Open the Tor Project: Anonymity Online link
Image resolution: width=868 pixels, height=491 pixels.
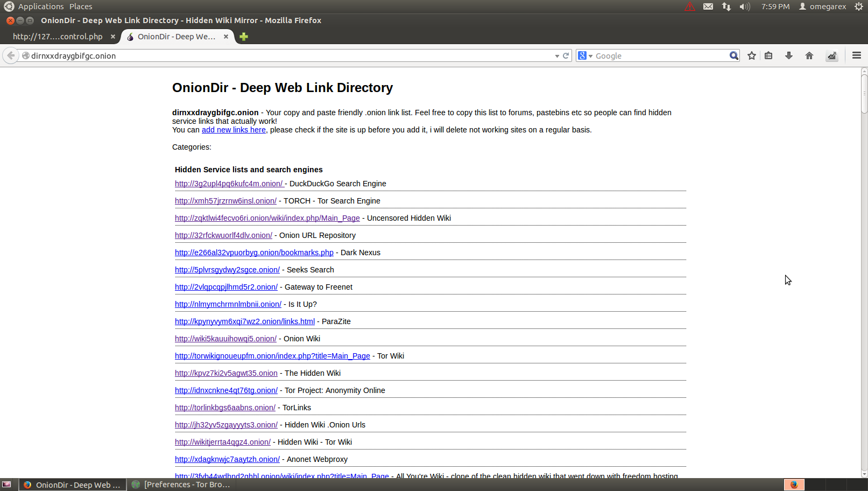pyautogui.click(x=226, y=390)
